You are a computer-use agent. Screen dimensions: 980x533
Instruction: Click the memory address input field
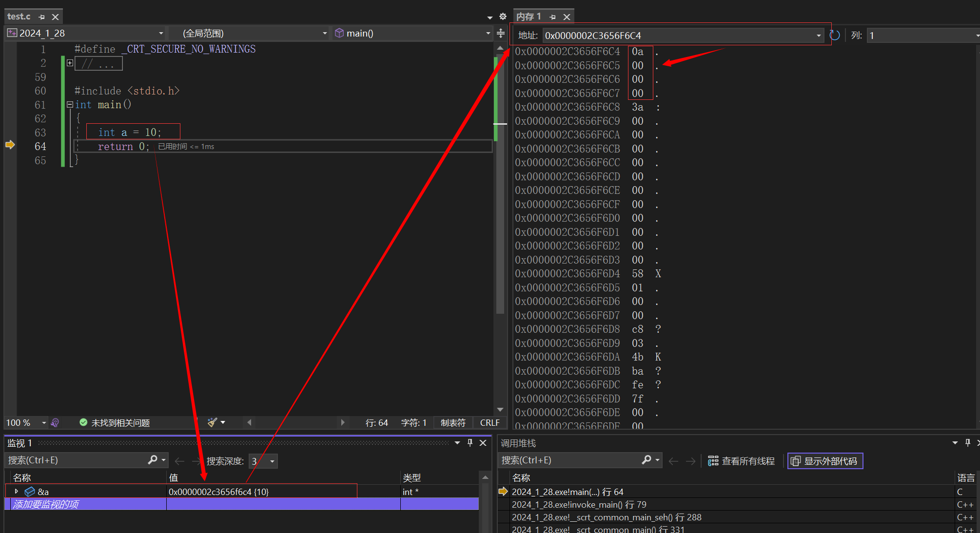click(x=678, y=36)
